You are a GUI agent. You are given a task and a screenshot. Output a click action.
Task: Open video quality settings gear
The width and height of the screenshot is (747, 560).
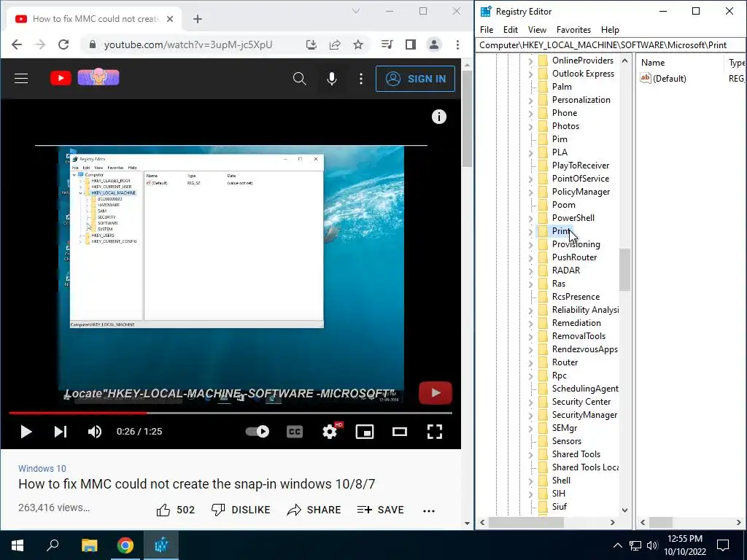[x=330, y=432]
